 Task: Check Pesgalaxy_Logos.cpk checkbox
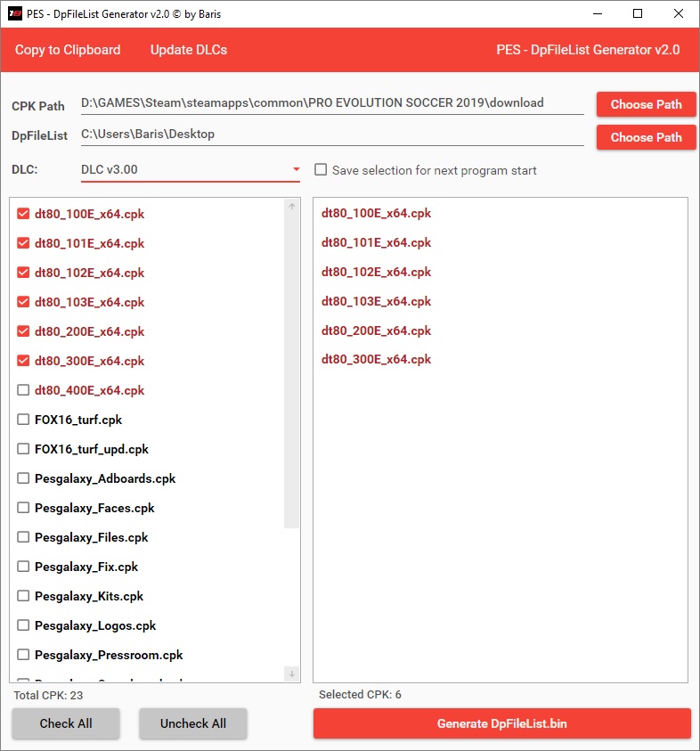click(23, 625)
